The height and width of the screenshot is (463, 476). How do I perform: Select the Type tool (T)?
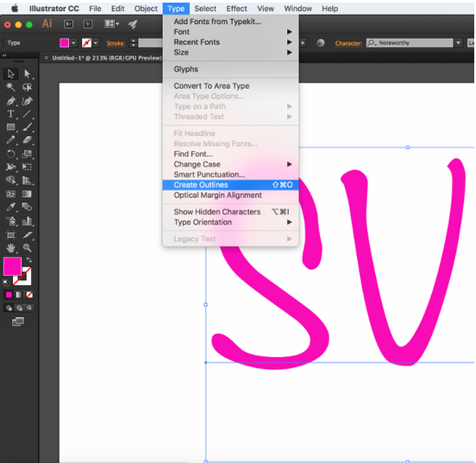pyautogui.click(x=10, y=114)
